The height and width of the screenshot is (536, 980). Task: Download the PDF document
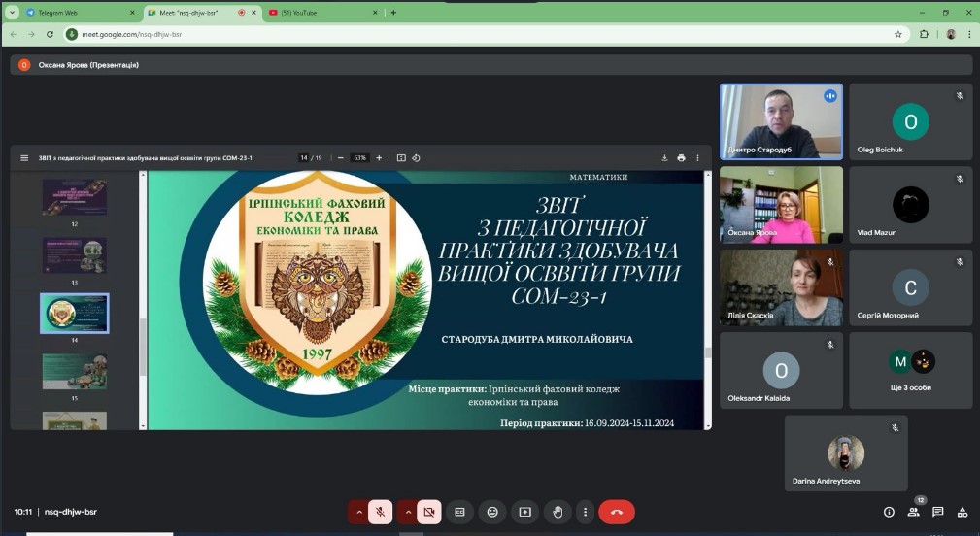[664, 158]
